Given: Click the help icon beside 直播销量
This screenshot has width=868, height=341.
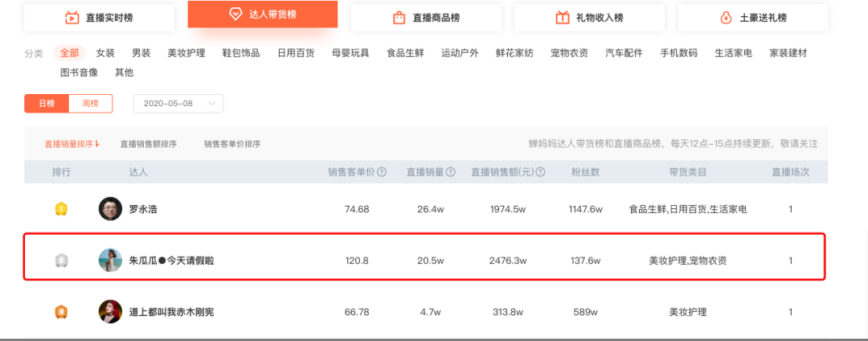Looking at the screenshot, I should click(x=451, y=172).
